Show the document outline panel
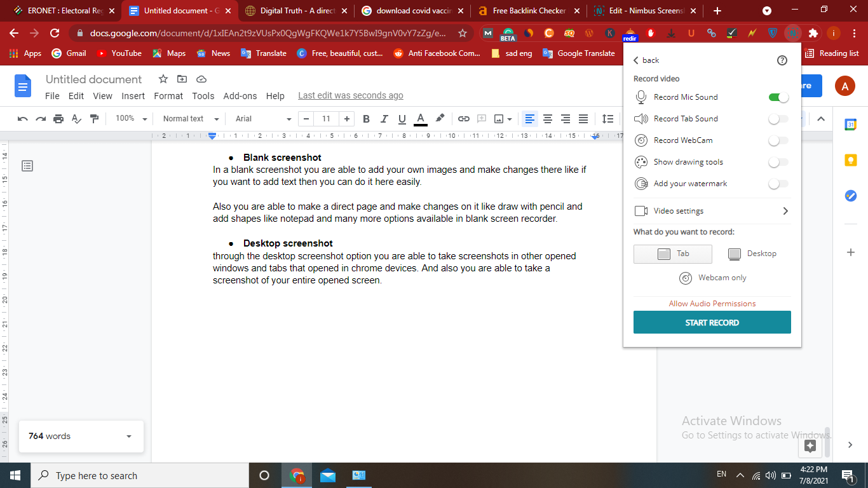 tap(27, 166)
